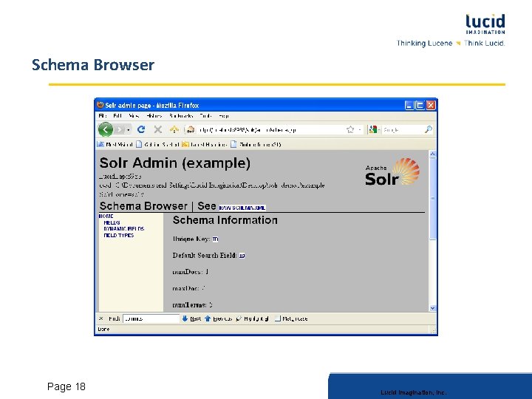Expand DYNAMIC FIELDS in the sidebar
532x399 pixels.
coord(124,229)
